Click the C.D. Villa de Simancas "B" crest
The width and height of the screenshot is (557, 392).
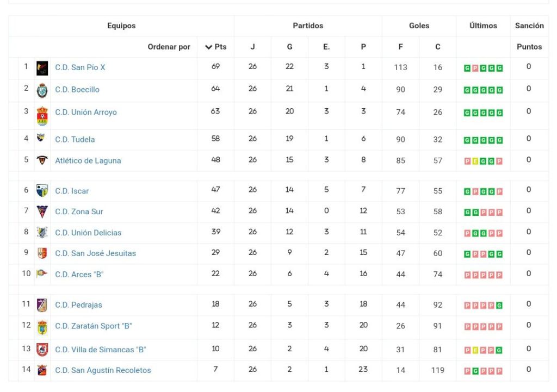42,350
